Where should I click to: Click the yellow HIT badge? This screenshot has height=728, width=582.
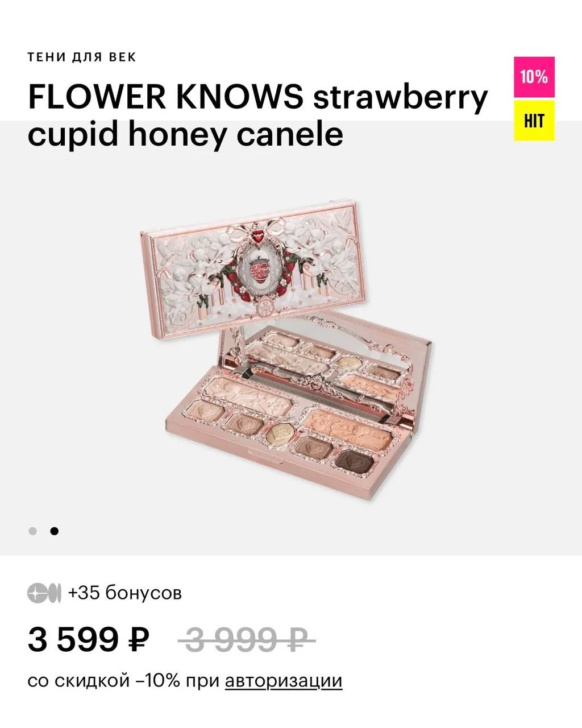(534, 121)
